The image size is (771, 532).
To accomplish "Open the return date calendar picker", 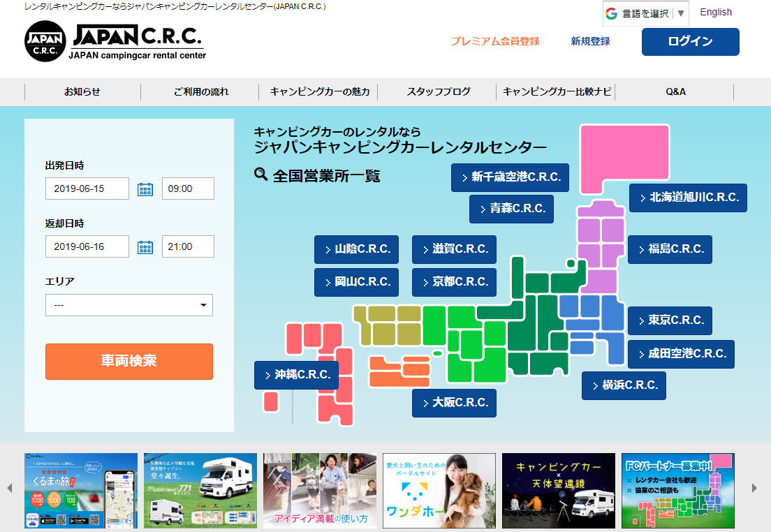I will 146,246.
